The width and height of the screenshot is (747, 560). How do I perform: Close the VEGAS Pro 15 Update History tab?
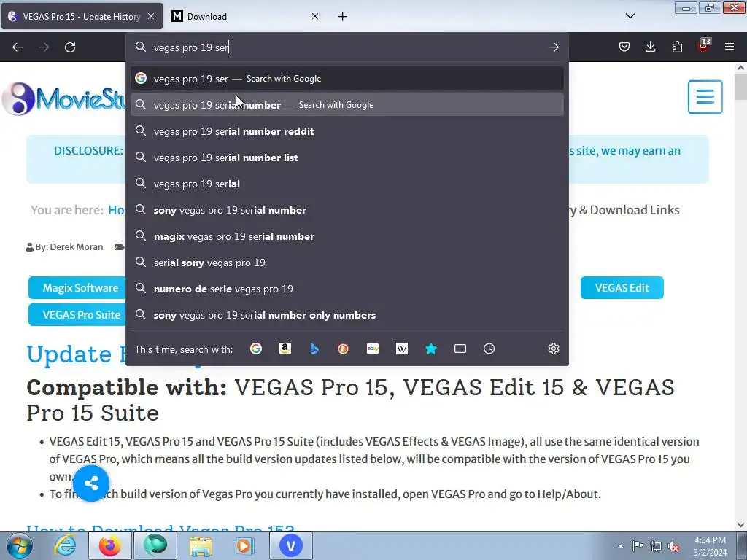click(x=151, y=16)
